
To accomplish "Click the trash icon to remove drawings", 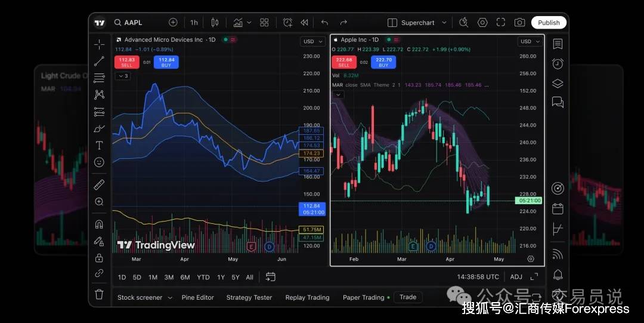I will click(x=99, y=294).
